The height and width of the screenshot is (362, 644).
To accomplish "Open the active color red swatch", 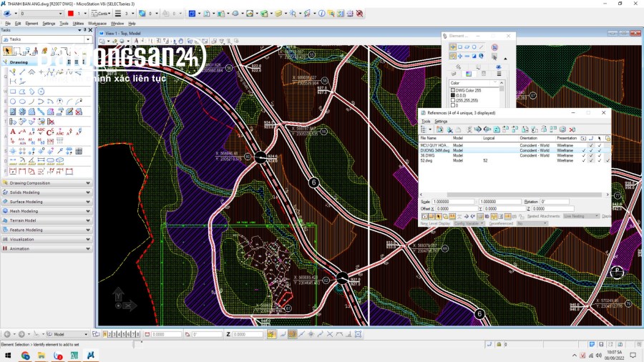I will tap(71, 13).
